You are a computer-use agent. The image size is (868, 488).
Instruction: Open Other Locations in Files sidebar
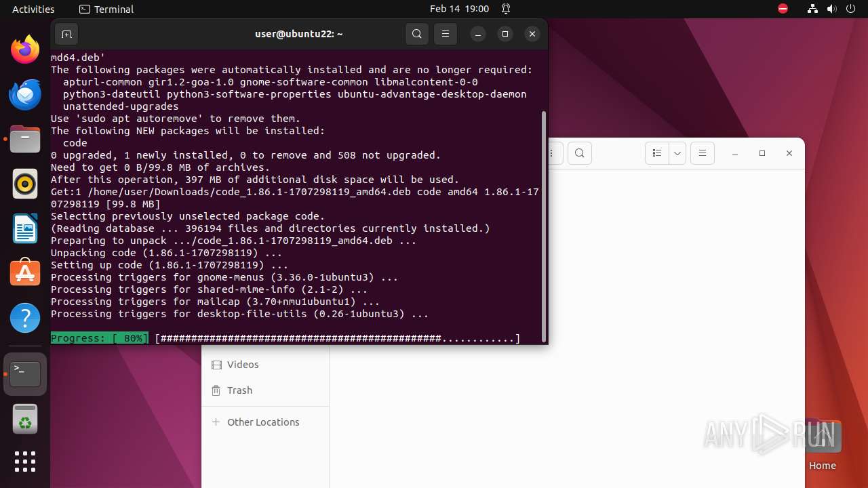point(265,422)
